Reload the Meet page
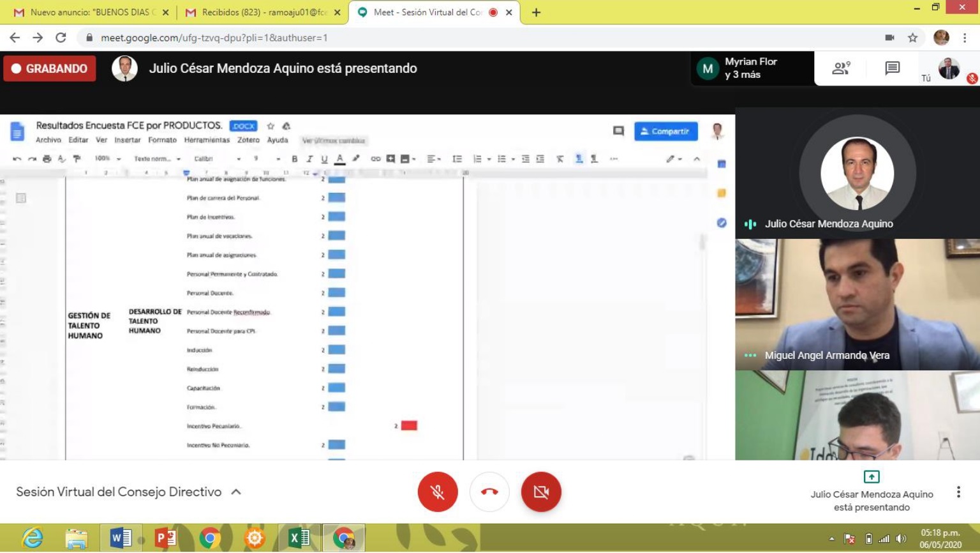This screenshot has width=980, height=553. pos(61,38)
